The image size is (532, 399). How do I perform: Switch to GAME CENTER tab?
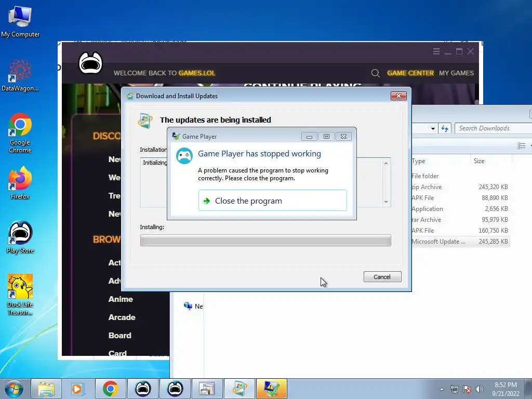[410, 73]
